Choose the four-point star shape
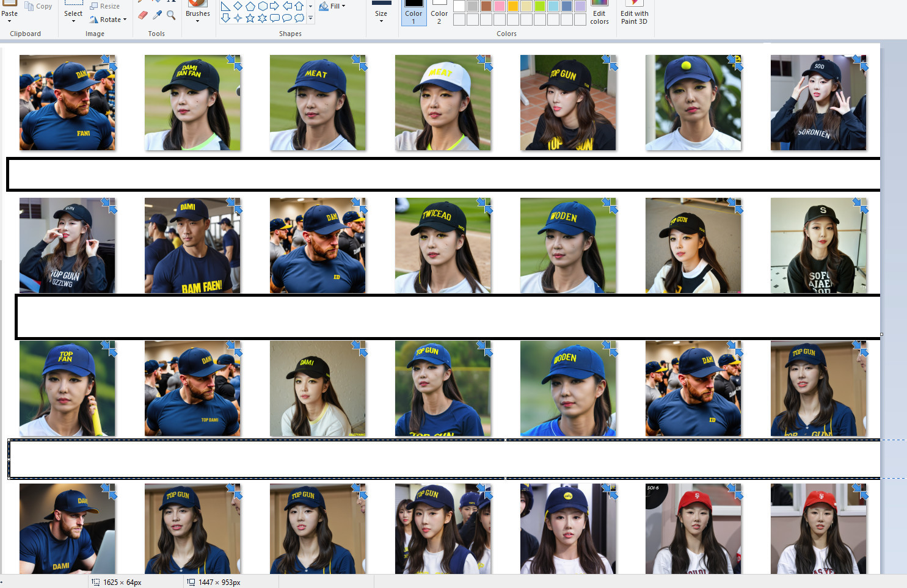 tap(238, 18)
